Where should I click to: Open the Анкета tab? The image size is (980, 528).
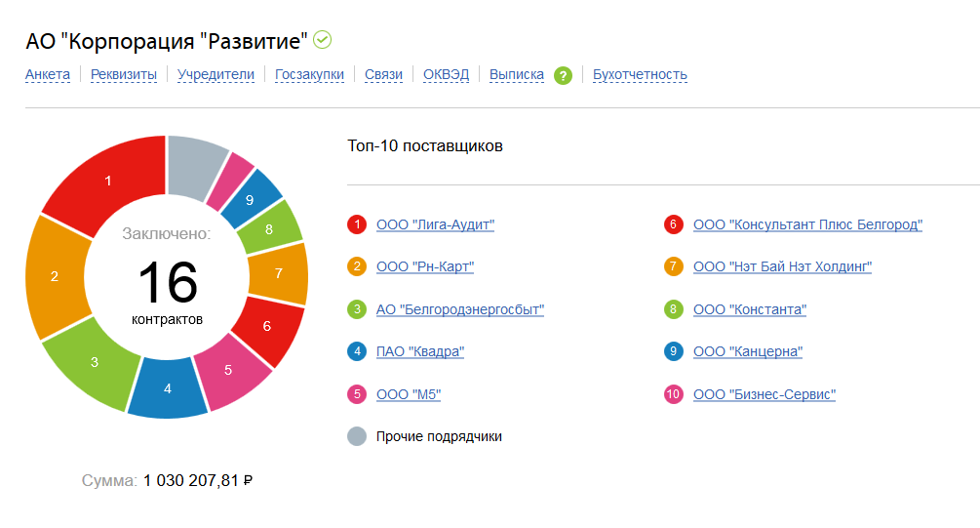(x=48, y=74)
